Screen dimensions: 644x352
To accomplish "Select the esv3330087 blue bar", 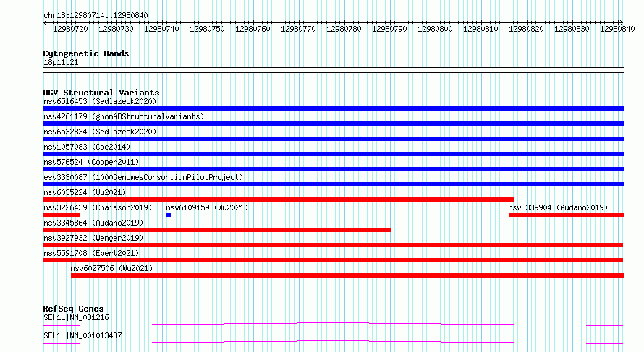I will [x=333, y=184].
